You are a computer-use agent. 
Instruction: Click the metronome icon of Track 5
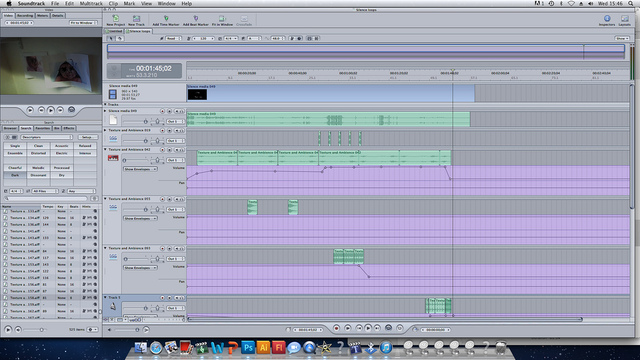(113, 307)
